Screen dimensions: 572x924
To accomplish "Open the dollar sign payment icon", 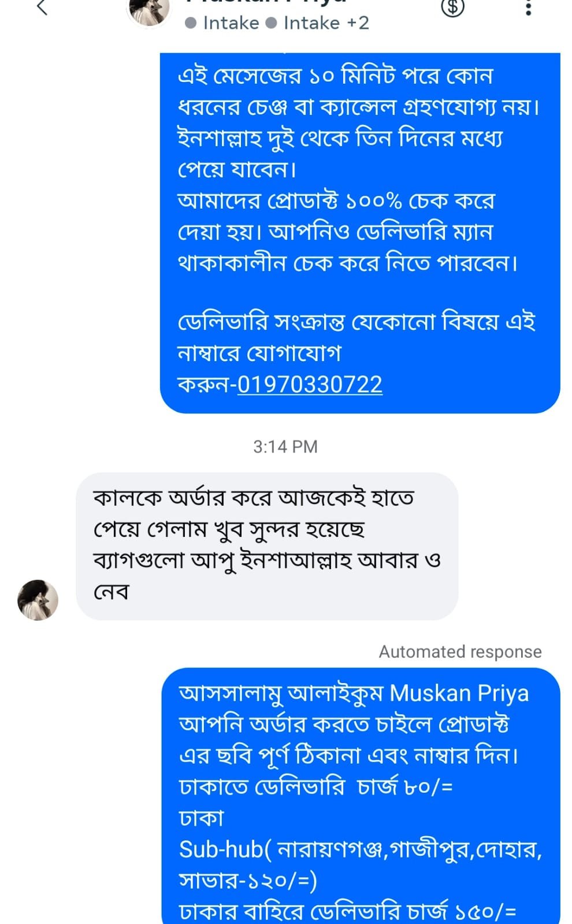I will click(x=452, y=8).
